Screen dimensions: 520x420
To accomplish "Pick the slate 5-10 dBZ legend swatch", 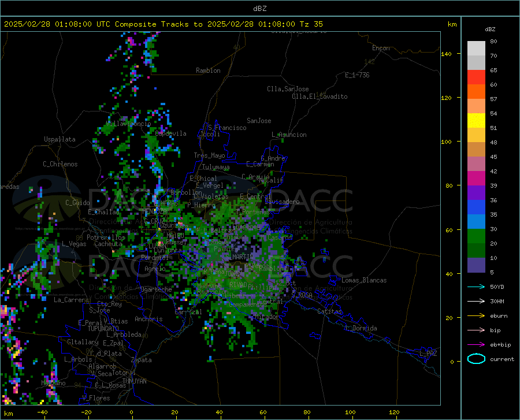I will tap(476, 265).
